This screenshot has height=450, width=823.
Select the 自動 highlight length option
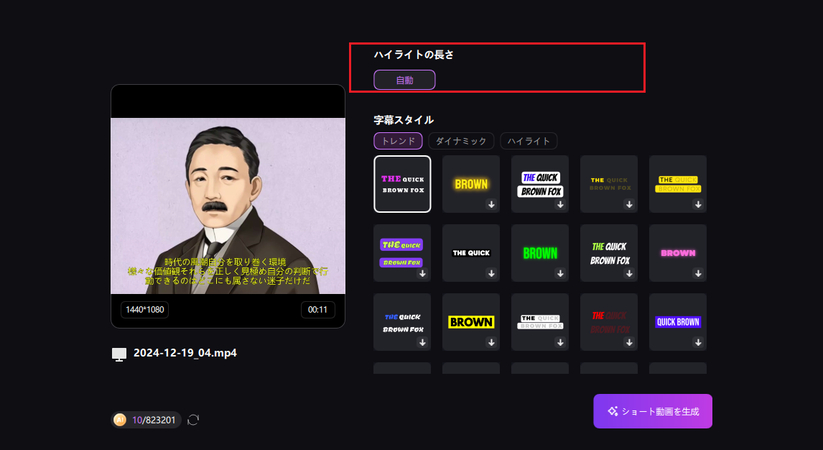click(404, 80)
